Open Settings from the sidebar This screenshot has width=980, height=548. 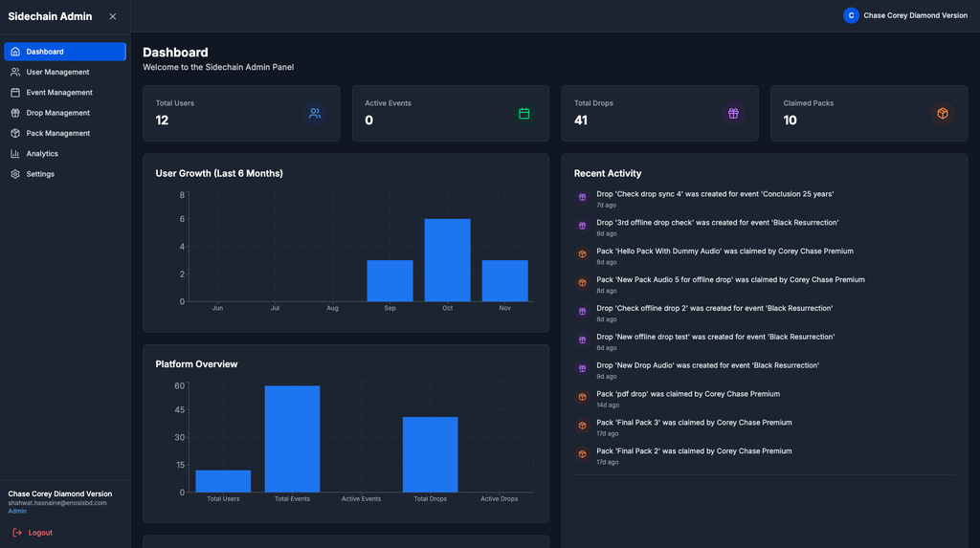[x=65, y=174]
